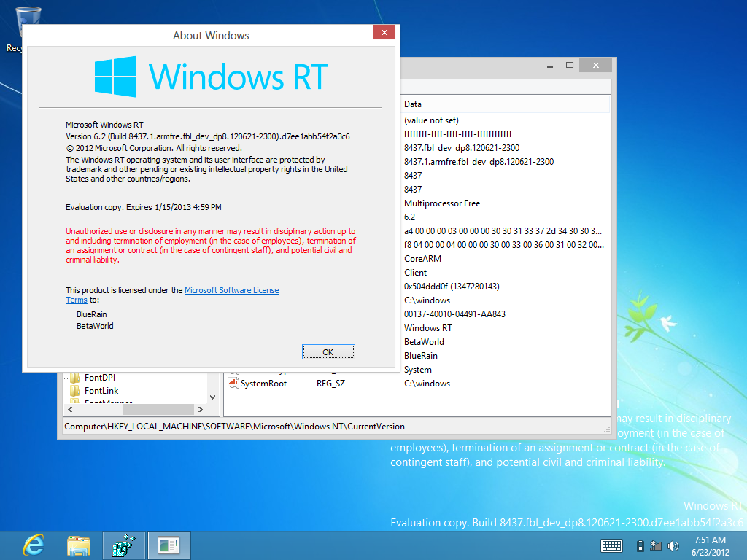747x560 pixels.
Task: Click the FontDPI folder icon
Action: point(75,378)
